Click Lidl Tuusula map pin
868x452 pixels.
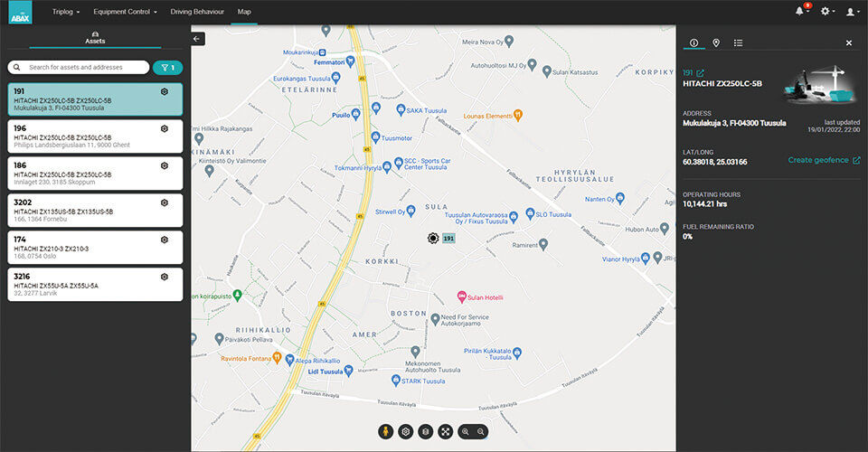pyautogui.click(x=348, y=371)
